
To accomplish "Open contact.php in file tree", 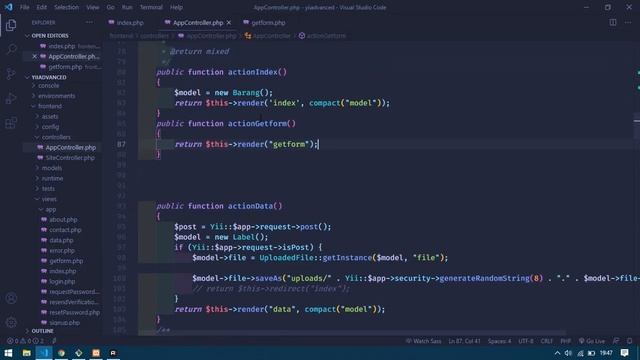I will click(x=65, y=230).
